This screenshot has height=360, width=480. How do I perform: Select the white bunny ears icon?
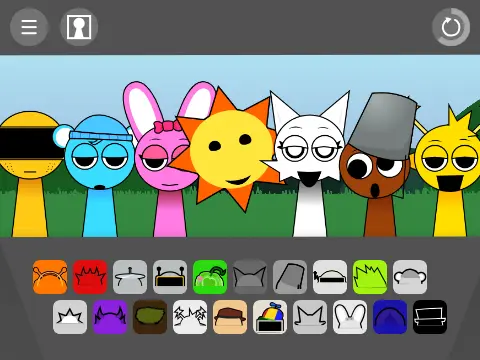(x=350, y=317)
